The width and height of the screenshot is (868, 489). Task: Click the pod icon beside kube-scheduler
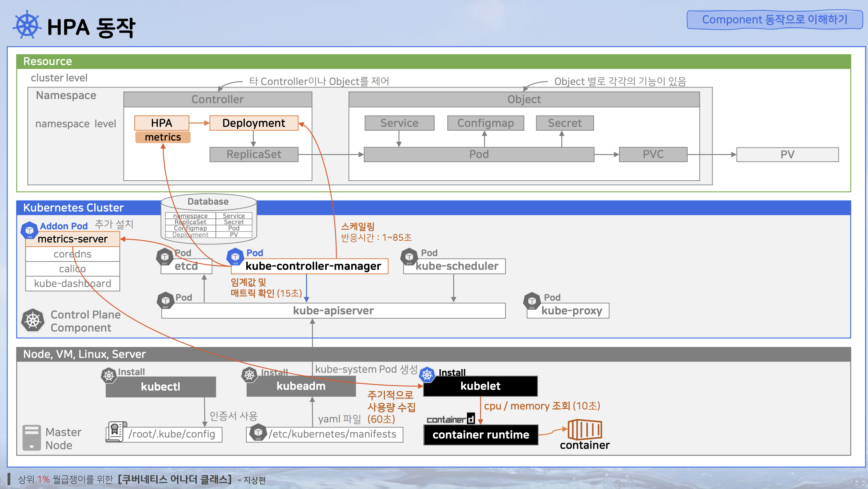[409, 257]
